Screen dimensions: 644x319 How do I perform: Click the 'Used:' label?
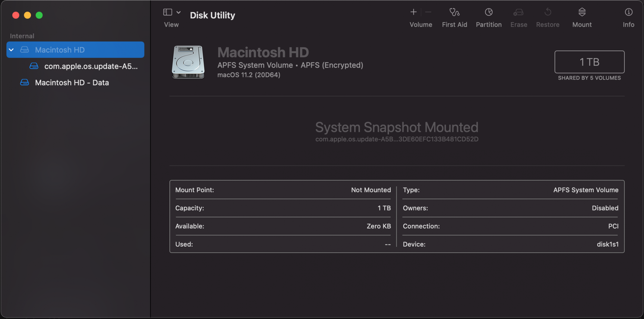184,244
